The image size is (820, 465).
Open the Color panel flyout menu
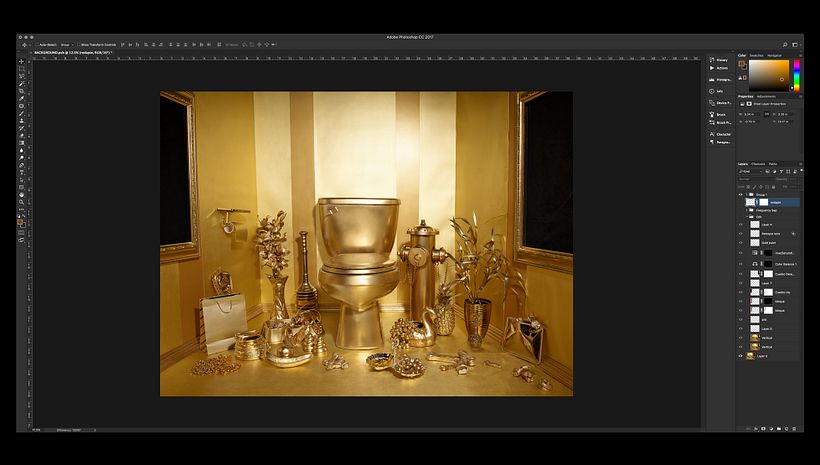[x=801, y=55]
